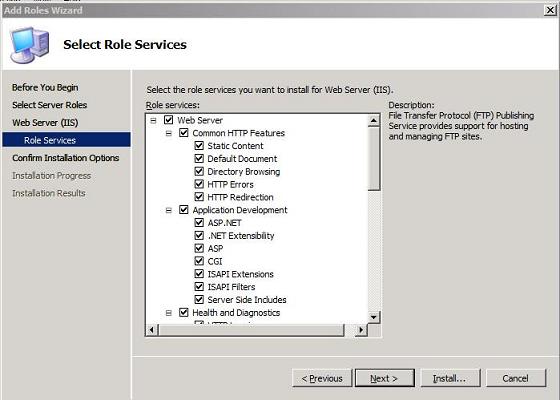Click the horizontal scroll left arrow
The image size is (560, 400).
click(151, 330)
